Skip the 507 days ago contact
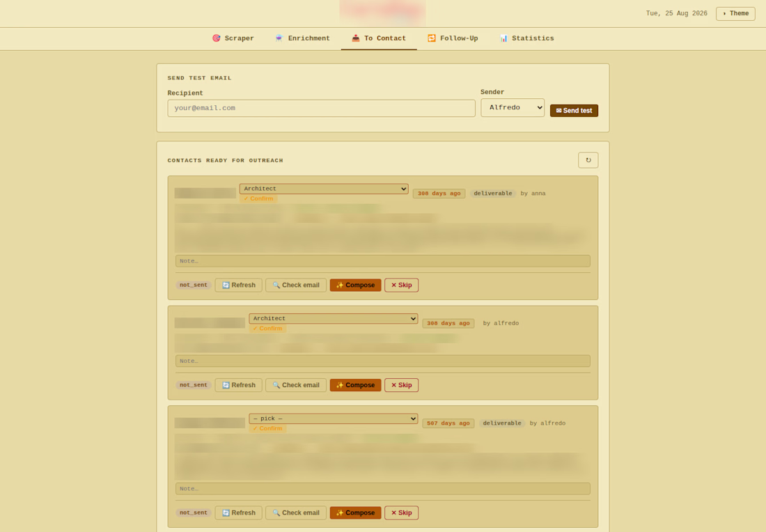The width and height of the screenshot is (766, 532). pyautogui.click(x=401, y=513)
